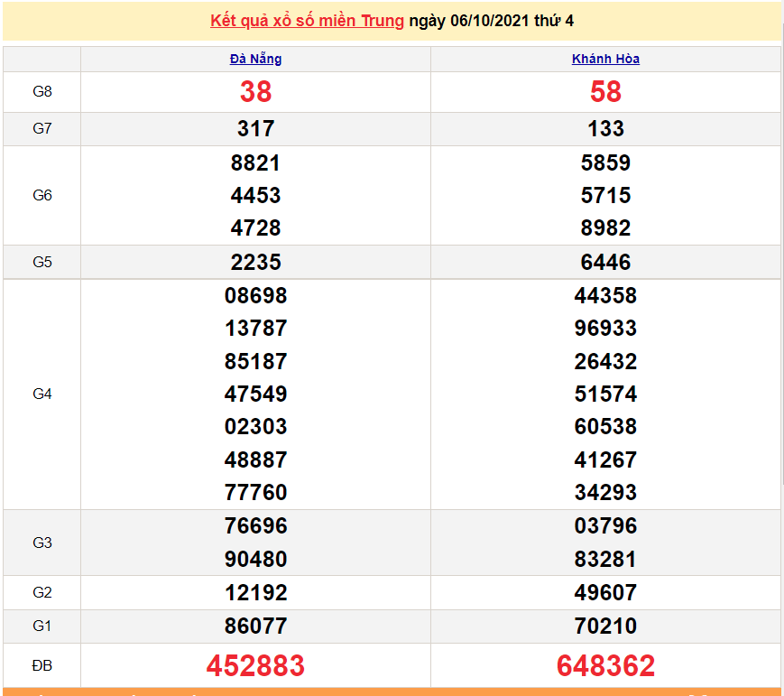Select the G1 number 86077
784x696 pixels.
[x=255, y=626]
